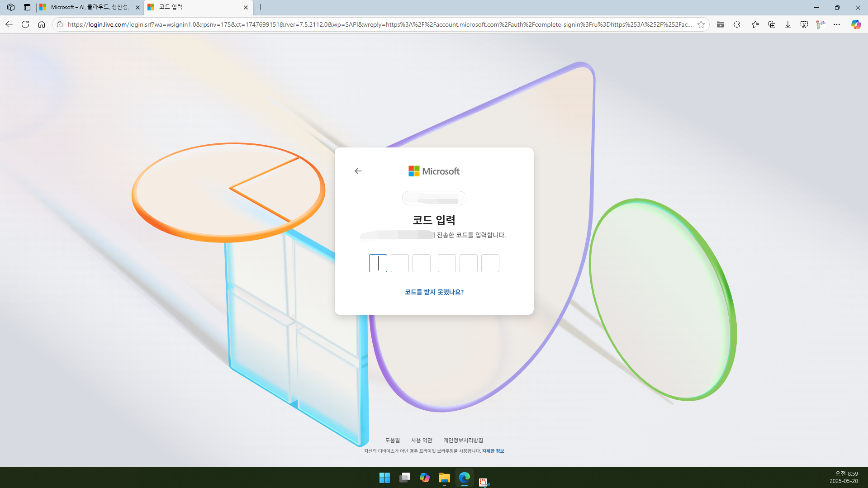Screen dimensions: 868x488
Task: Open the screenshot tool icon in toolbar
Action: point(804,24)
